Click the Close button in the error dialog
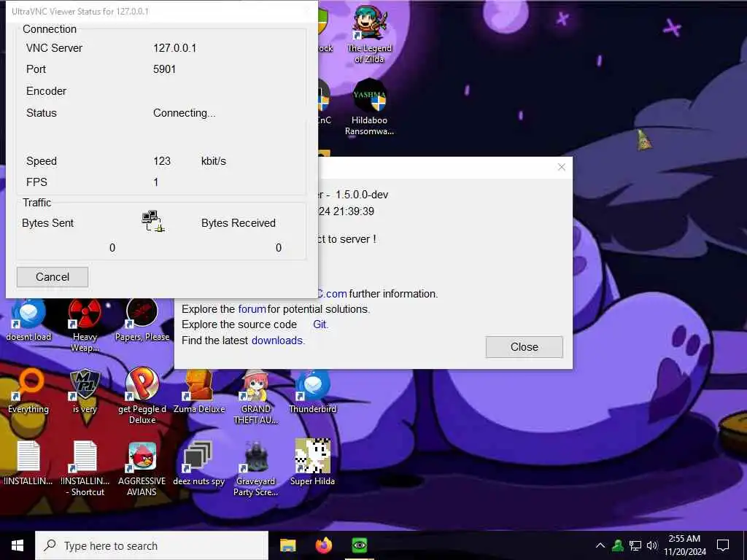Viewport: 747px width, 560px height. [524, 346]
